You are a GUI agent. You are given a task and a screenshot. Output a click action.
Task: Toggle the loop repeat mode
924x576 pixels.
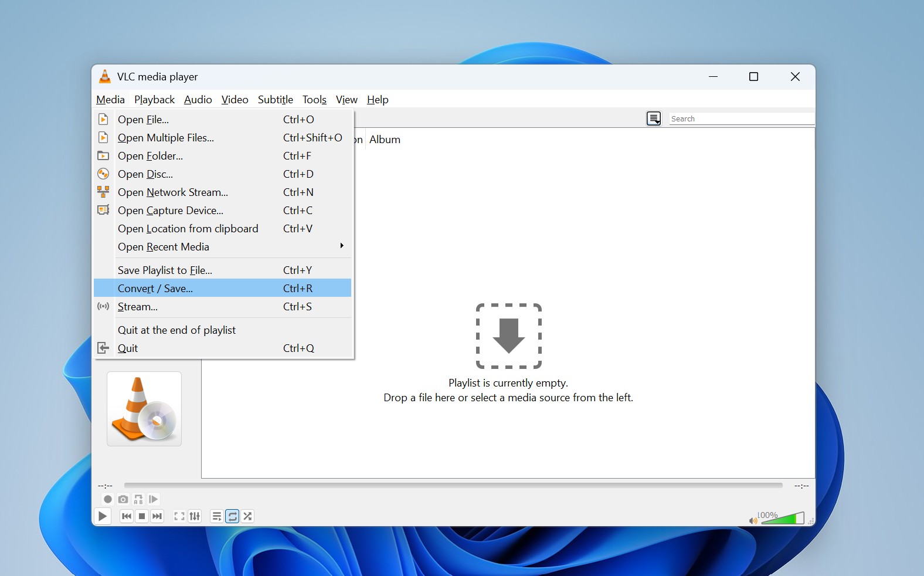pos(233,516)
